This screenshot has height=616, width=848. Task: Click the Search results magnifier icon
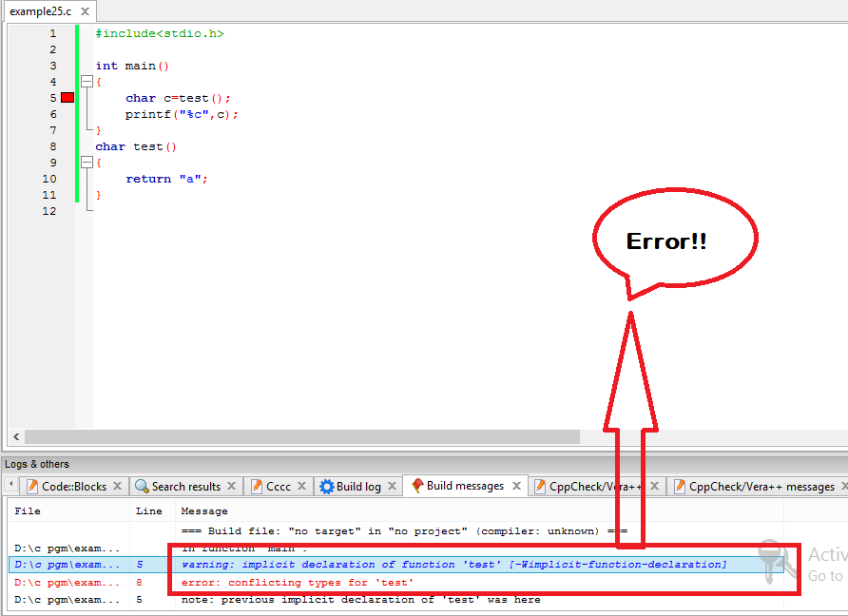tap(140, 486)
